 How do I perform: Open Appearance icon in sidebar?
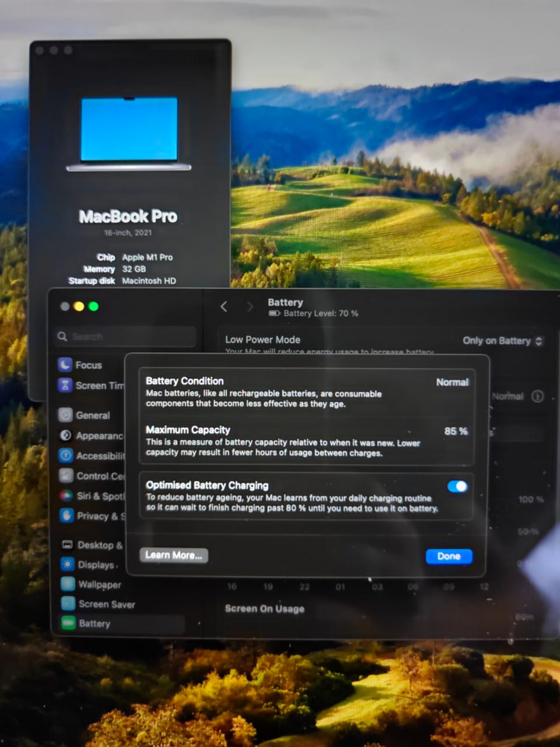coord(65,435)
